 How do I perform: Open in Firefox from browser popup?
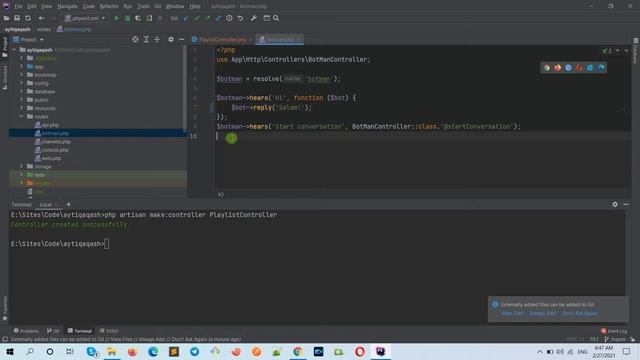pos(558,68)
